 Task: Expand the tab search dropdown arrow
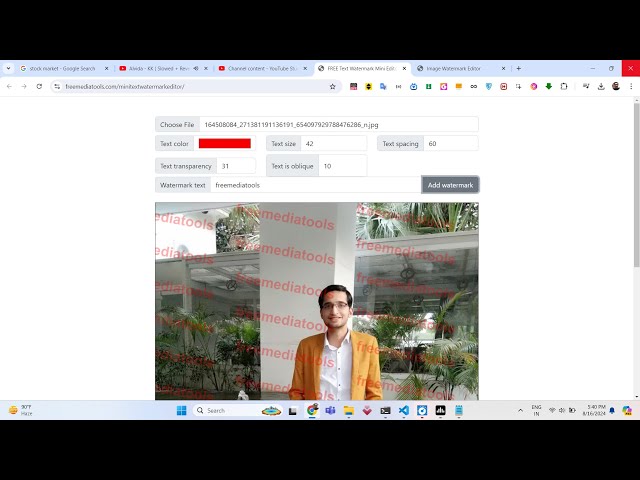point(8,68)
